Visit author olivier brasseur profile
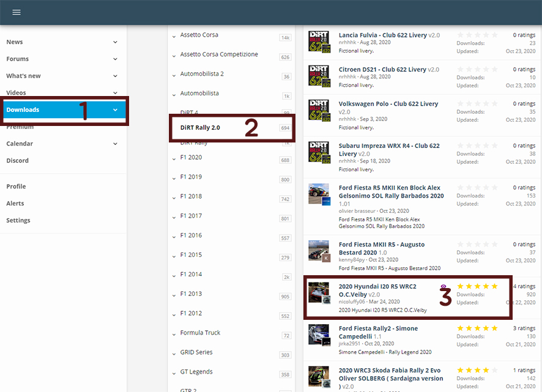 pyautogui.click(x=357, y=211)
